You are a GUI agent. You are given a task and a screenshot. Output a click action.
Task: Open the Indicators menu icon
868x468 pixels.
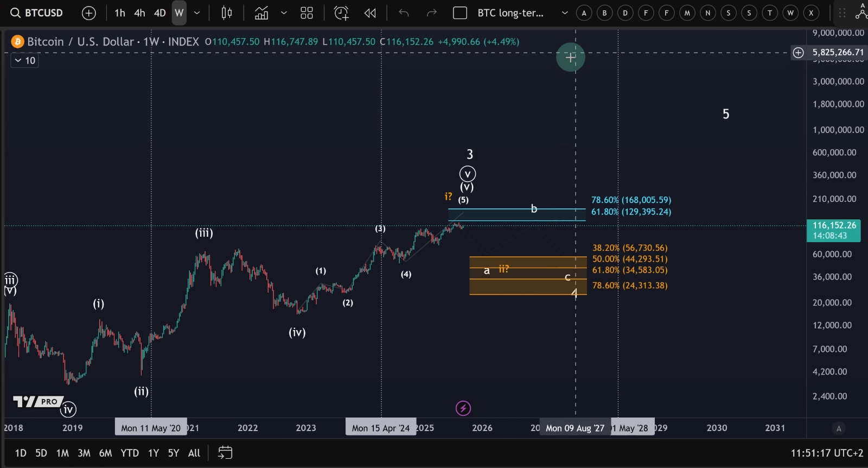click(261, 13)
